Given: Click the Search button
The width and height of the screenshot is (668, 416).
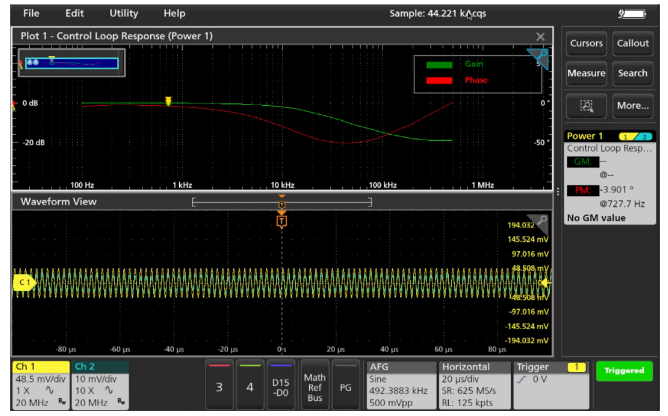Looking at the screenshot, I should coord(633,73).
